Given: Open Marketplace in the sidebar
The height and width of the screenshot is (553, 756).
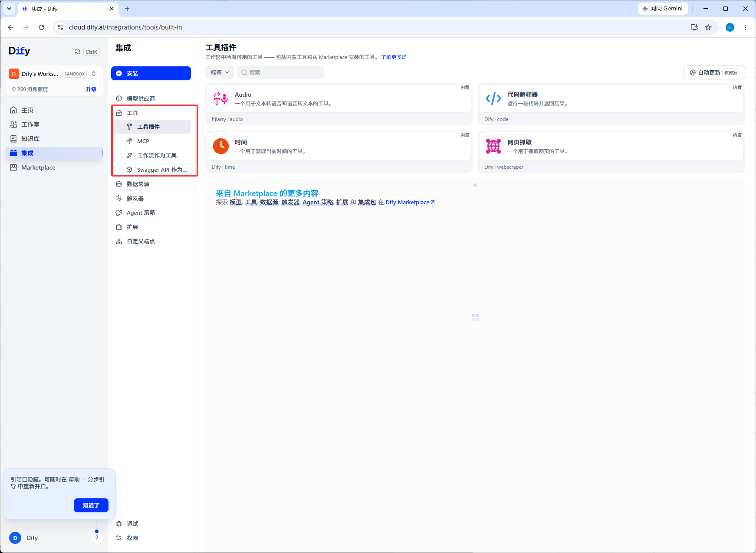Looking at the screenshot, I should tap(54, 167).
